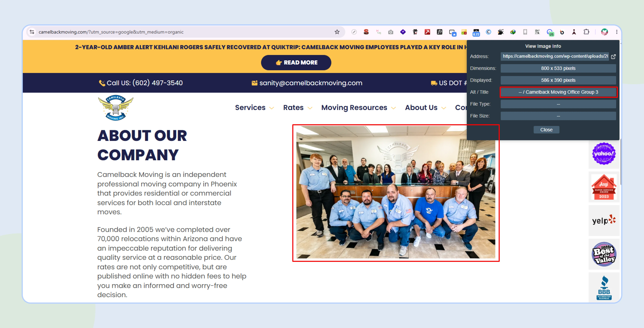644x328 pixels.
Task: Open the red arrow extension icon
Action: pos(427,32)
